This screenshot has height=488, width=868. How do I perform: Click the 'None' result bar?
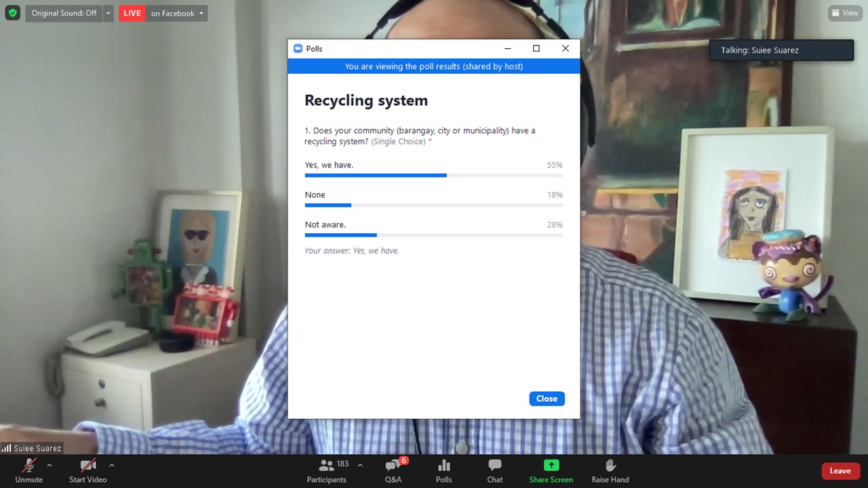(x=433, y=205)
